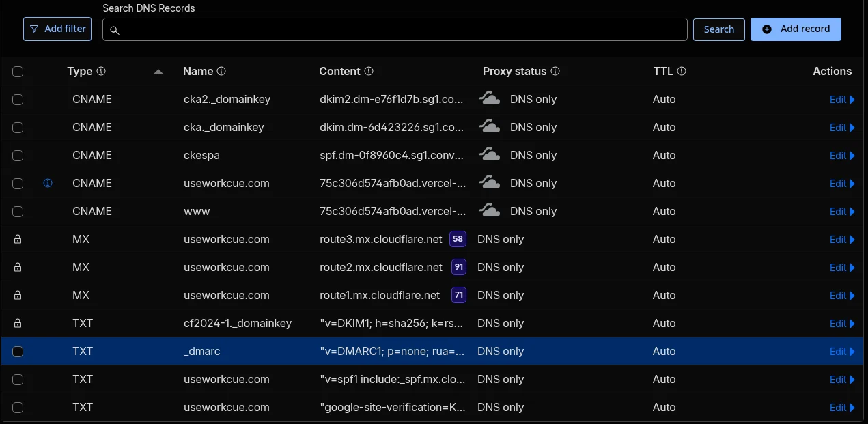Screen dimensions: 868x424
Task: Click the _dmarc name cell
Action: 202,352
